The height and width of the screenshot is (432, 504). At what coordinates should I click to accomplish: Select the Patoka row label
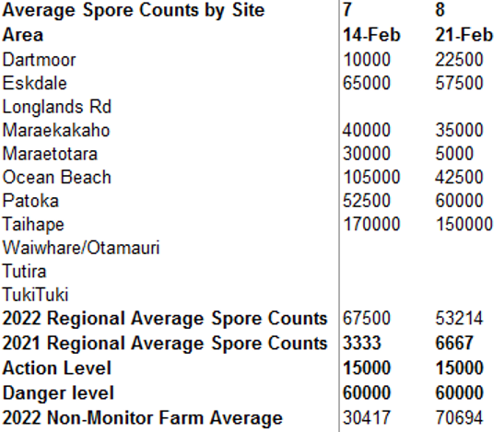(x=30, y=201)
